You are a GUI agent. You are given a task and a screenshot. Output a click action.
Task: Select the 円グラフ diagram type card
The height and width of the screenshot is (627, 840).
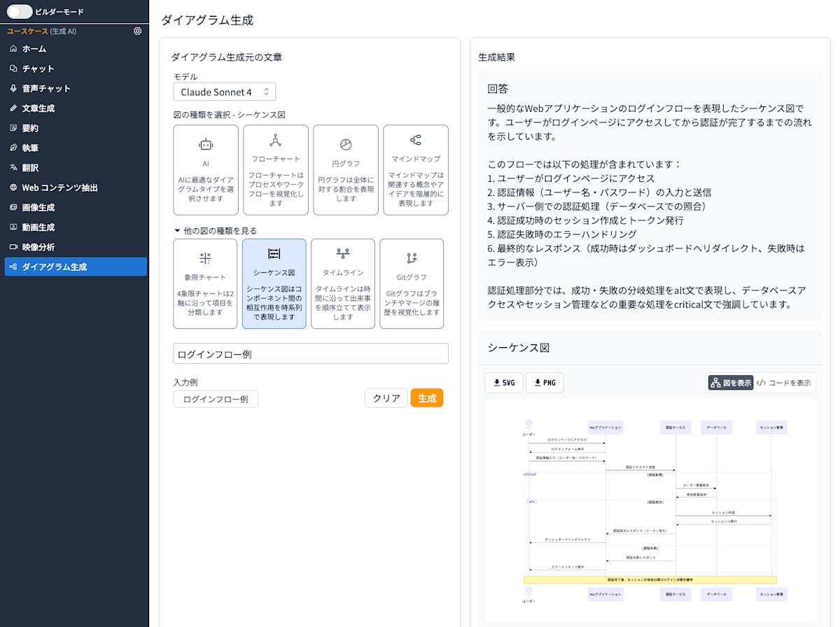coord(346,170)
